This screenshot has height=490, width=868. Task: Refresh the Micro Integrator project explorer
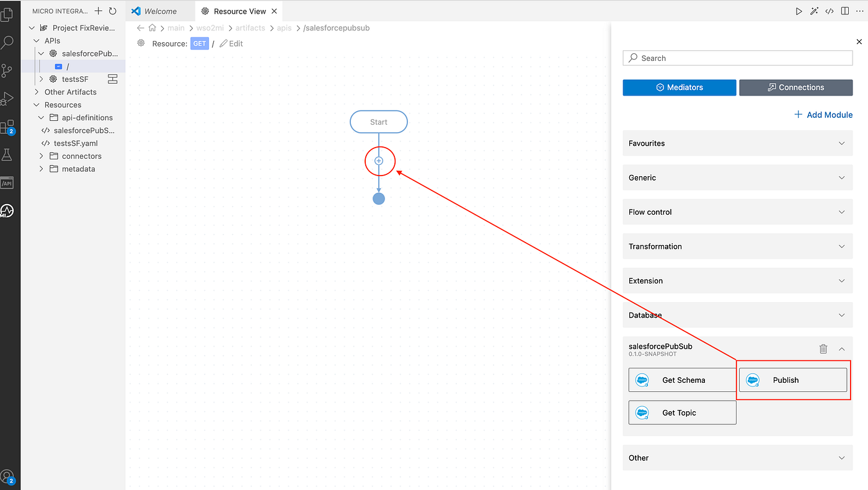coord(112,11)
